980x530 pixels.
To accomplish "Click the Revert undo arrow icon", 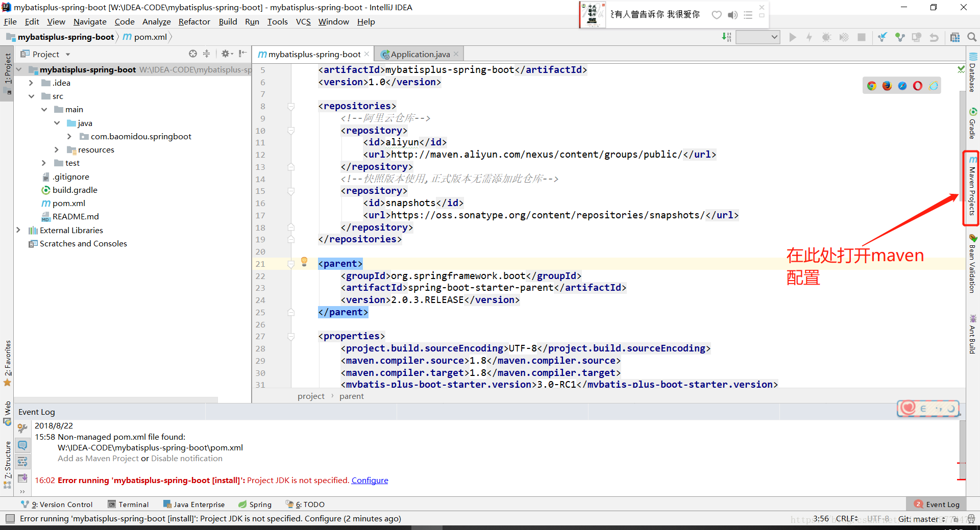I will point(934,37).
